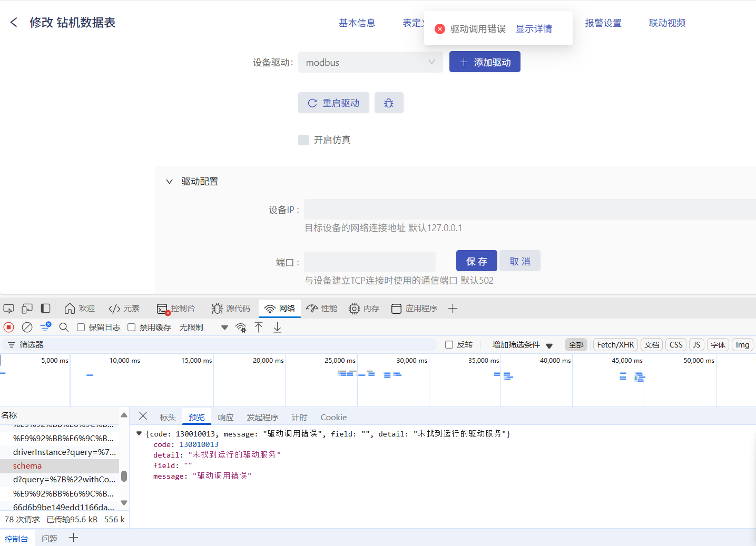Open the 发起程序 request tab
This screenshot has width=756, height=546.
pos(262,417)
